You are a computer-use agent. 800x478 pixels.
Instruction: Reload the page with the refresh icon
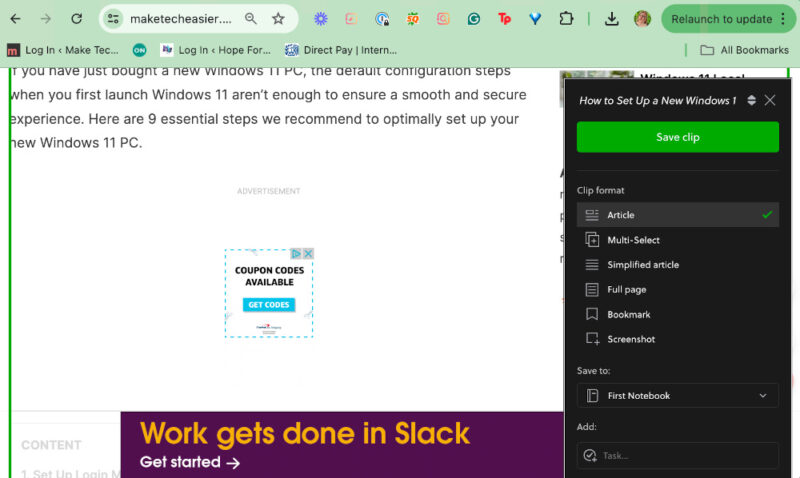(x=77, y=19)
